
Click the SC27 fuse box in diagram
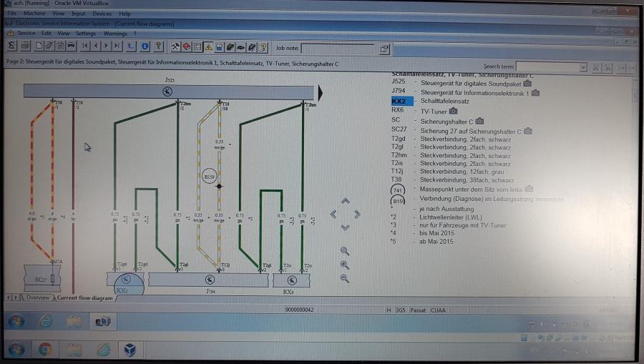42,278
